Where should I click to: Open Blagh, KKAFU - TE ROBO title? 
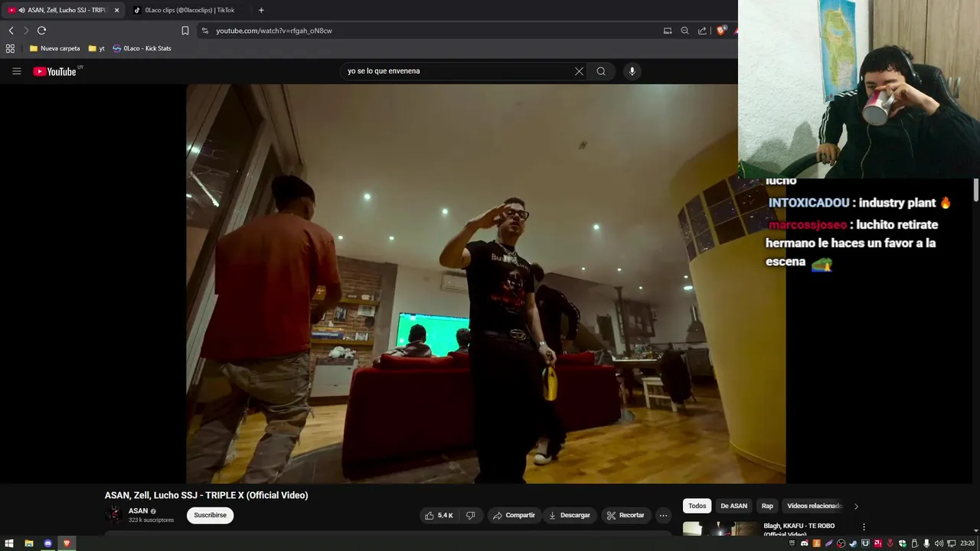click(800, 530)
